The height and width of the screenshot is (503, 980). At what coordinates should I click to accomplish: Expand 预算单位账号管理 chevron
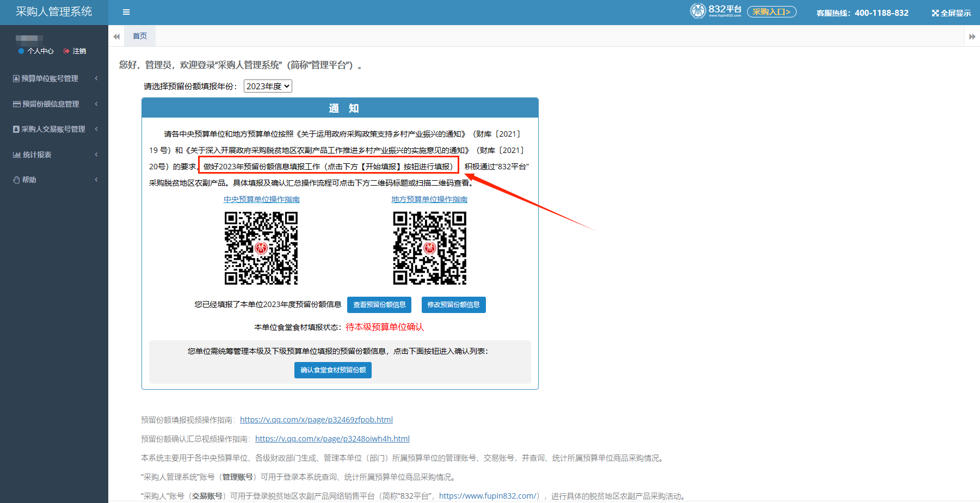pos(96,78)
